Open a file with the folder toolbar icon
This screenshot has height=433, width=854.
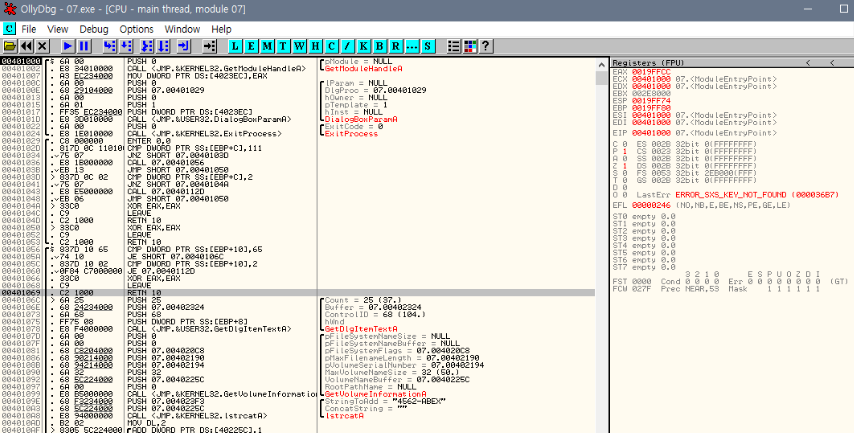10,46
